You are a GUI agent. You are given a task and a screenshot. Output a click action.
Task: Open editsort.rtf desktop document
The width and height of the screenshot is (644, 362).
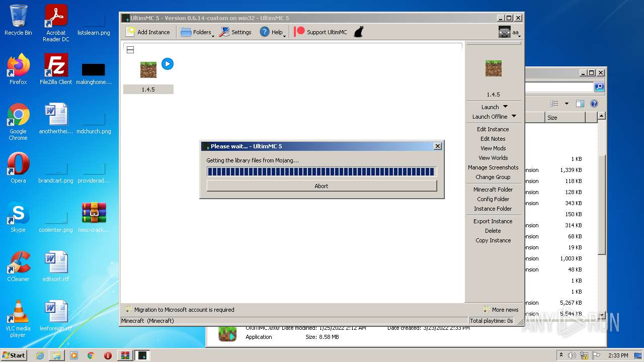(x=56, y=267)
